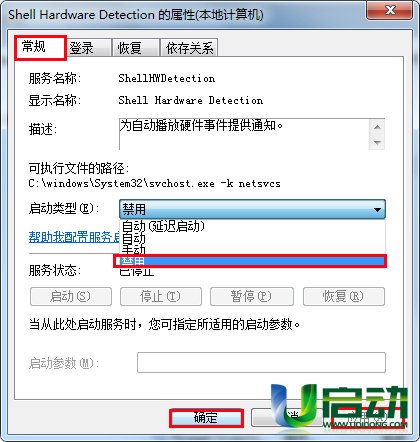Image resolution: width=420 pixels, height=442 pixels.
Task: Click the description text box
Action: [x=244, y=134]
